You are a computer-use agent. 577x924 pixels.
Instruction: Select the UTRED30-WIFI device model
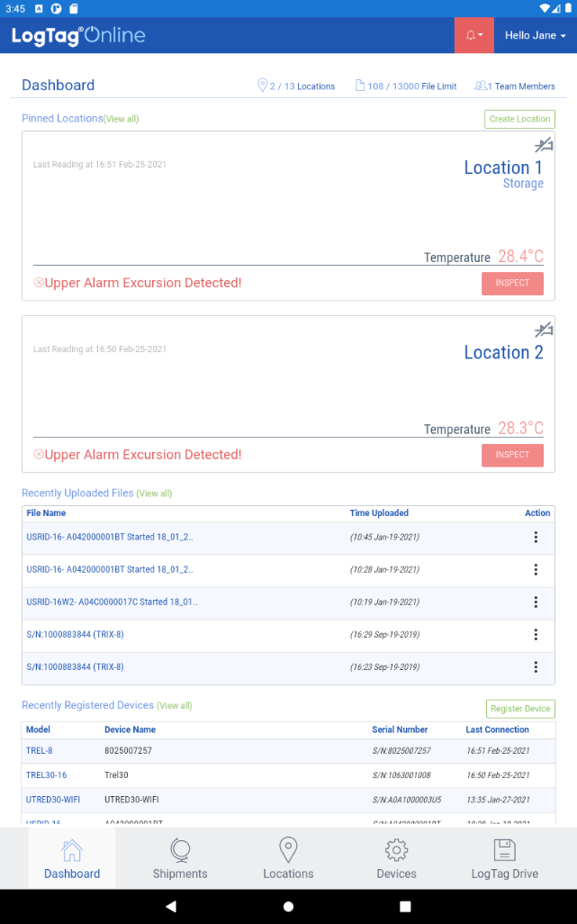click(53, 800)
